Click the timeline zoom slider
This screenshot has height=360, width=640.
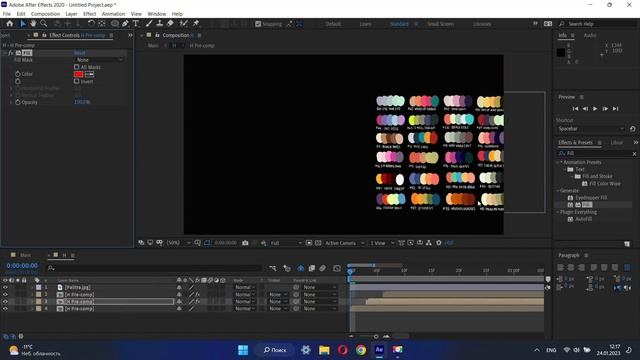[x=376, y=337]
